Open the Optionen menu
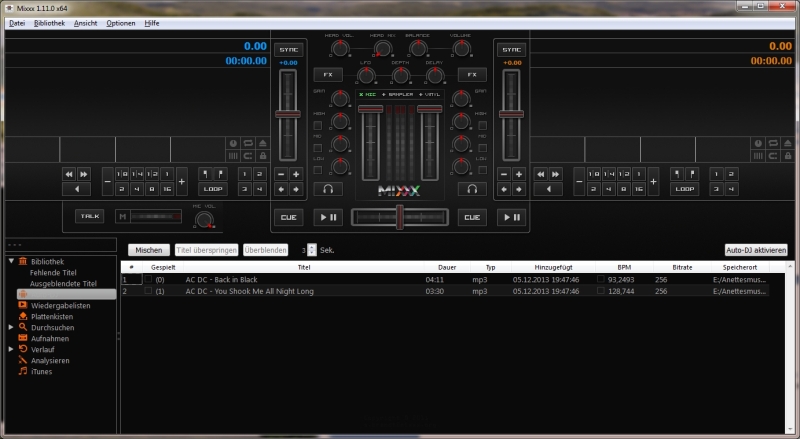The image size is (800, 439). 120,22
